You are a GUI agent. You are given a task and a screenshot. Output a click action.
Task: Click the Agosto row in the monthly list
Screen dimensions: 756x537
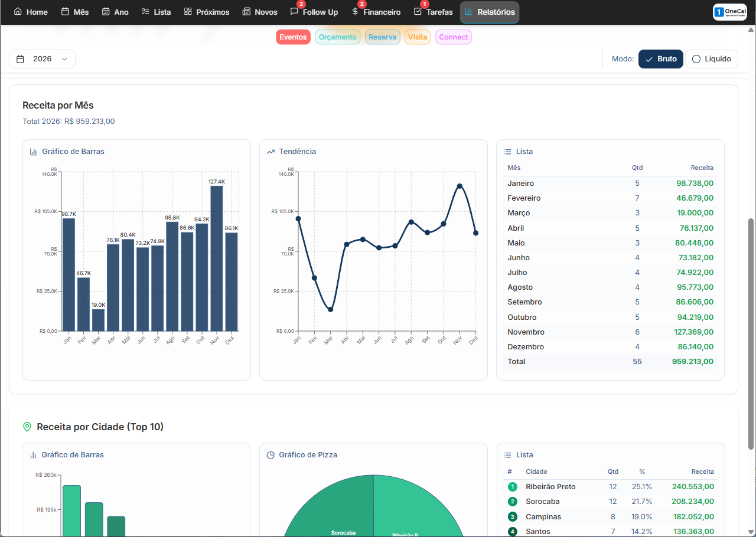pyautogui.click(x=610, y=287)
